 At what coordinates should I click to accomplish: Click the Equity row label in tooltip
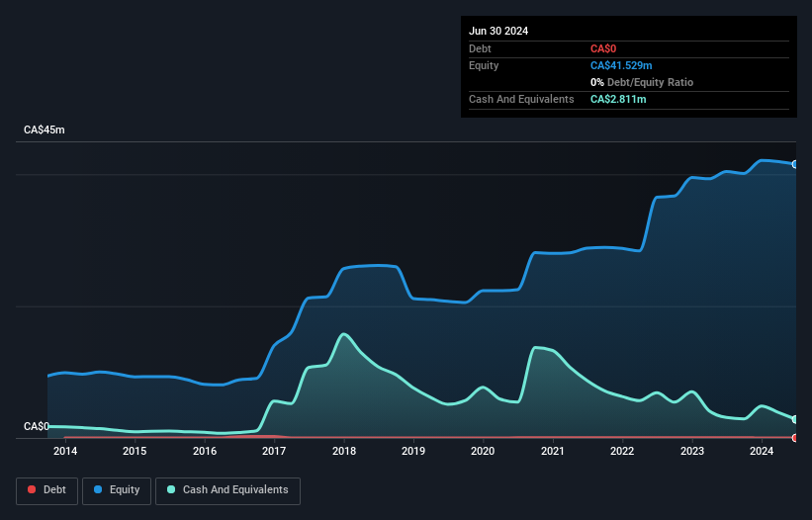pyautogui.click(x=484, y=65)
